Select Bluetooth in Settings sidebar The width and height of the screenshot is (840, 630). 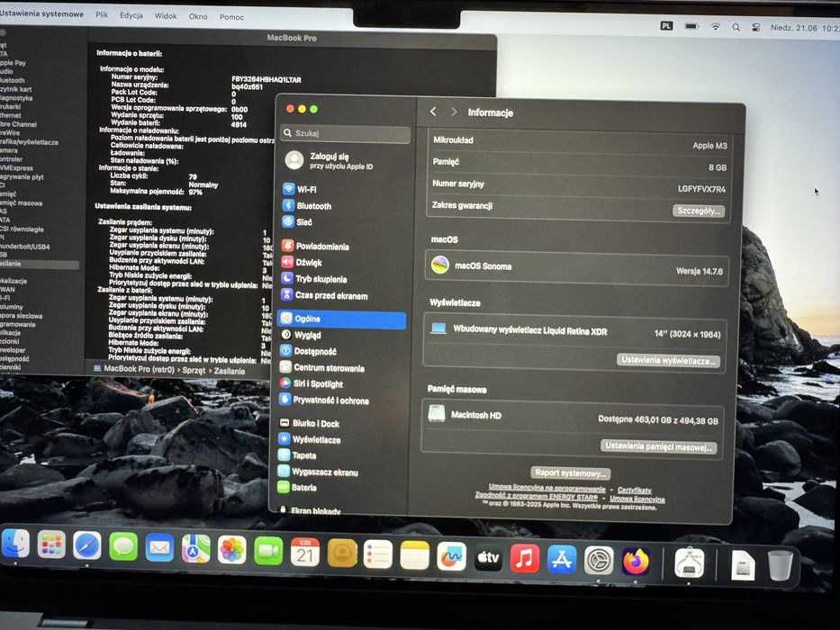click(343, 206)
